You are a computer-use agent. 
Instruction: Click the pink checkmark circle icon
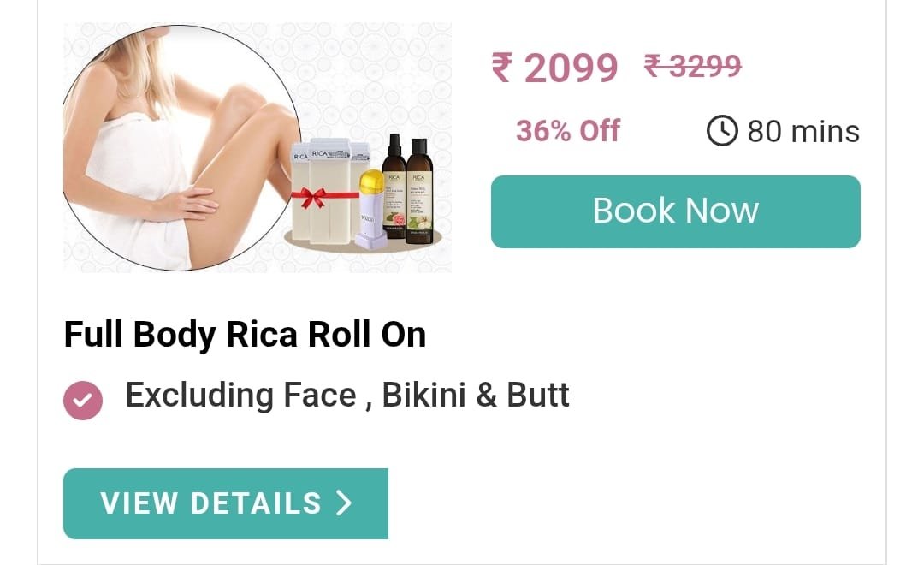click(83, 401)
